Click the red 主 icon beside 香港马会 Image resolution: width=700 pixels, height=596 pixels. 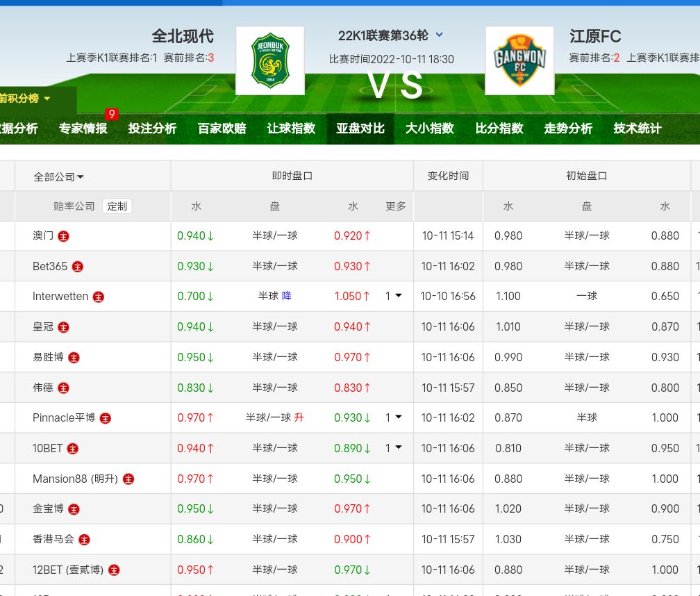[x=85, y=539]
